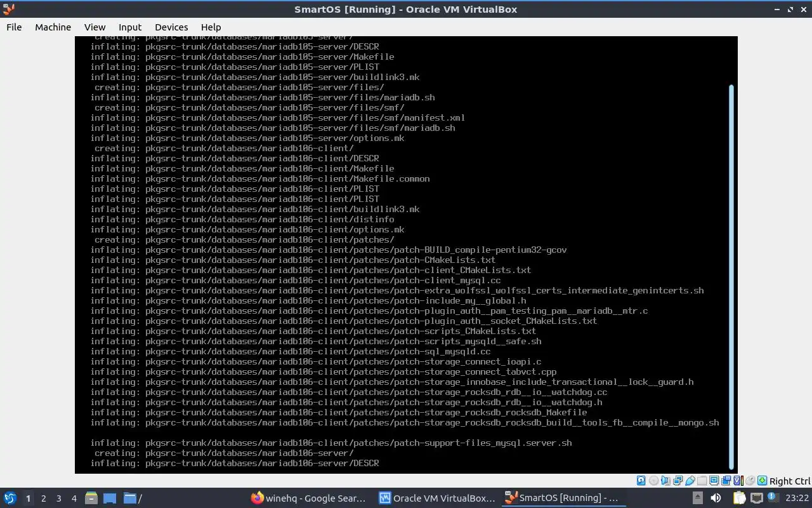Open the Devices menu
Screen dimensions: 812x508
click(x=171, y=27)
